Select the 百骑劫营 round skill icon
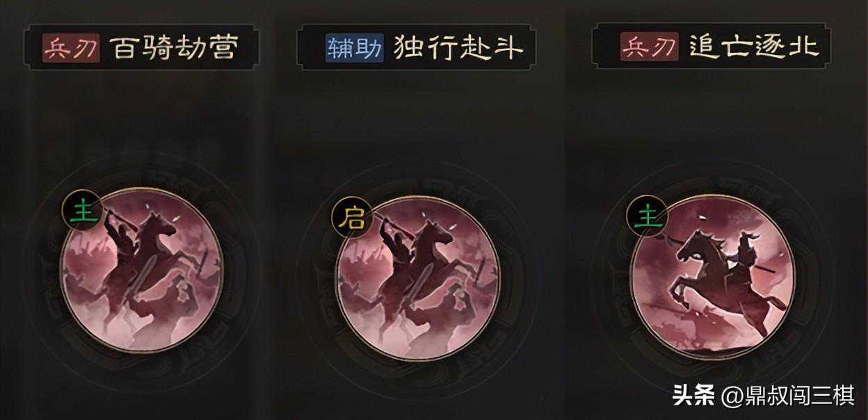The width and height of the screenshot is (868, 420). (142, 270)
